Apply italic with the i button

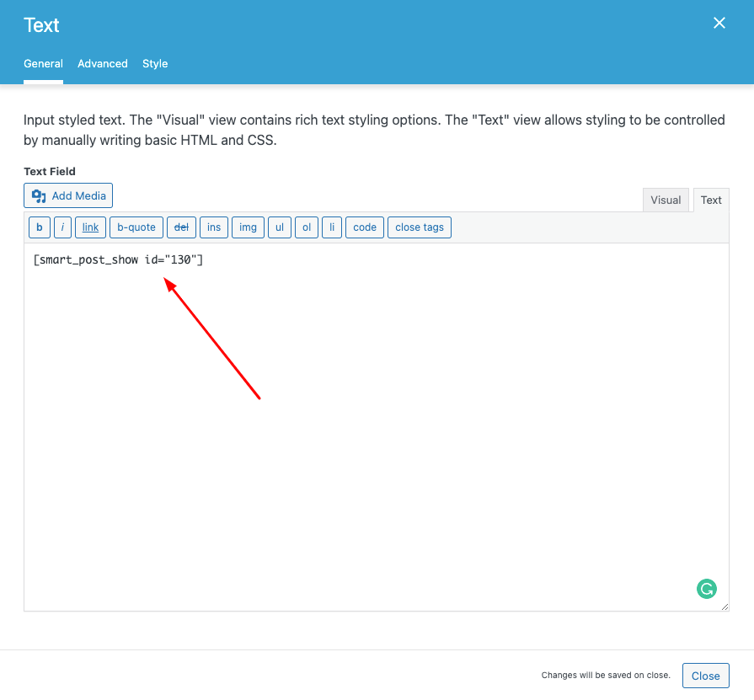coord(63,227)
